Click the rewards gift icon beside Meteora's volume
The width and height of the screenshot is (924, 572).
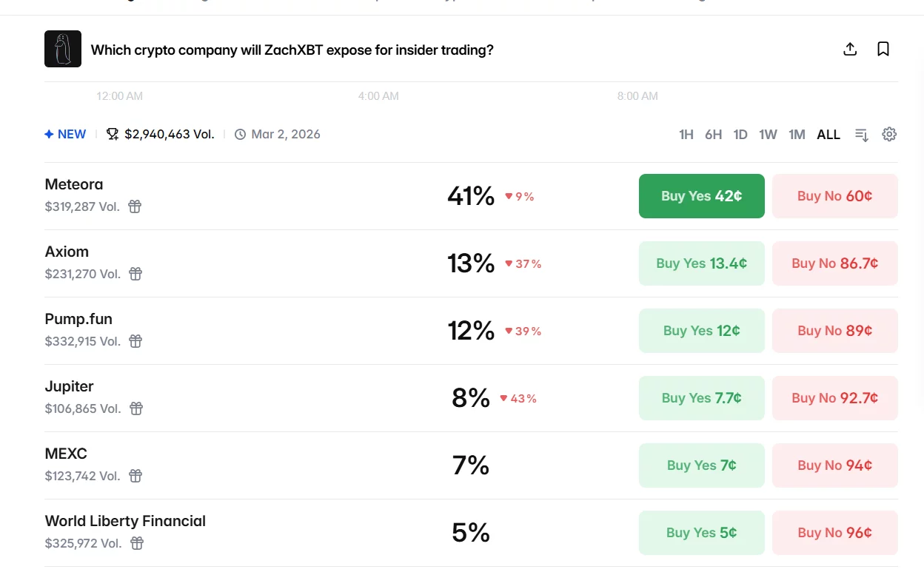[135, 206]
